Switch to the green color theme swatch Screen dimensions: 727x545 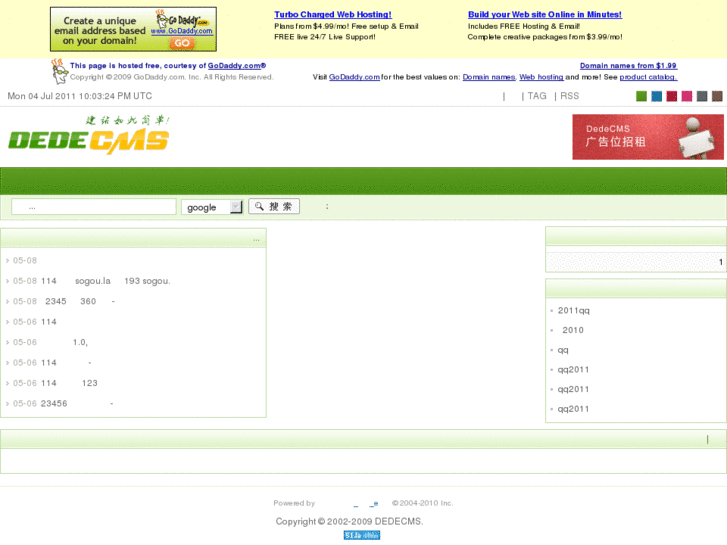(641, 96)
